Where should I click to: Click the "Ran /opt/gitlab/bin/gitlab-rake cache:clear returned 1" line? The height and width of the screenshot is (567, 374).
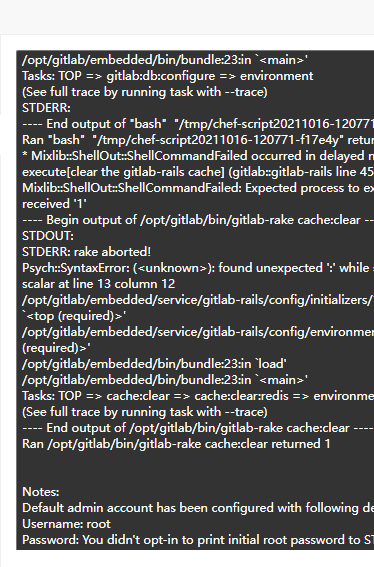(x=176, y=444)
